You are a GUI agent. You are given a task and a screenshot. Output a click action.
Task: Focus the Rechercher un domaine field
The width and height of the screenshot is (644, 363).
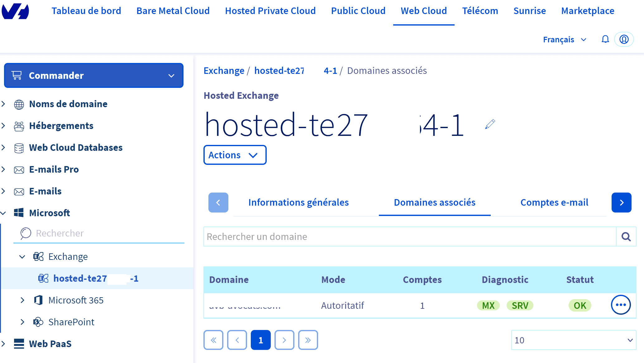(x=410, y=237)
